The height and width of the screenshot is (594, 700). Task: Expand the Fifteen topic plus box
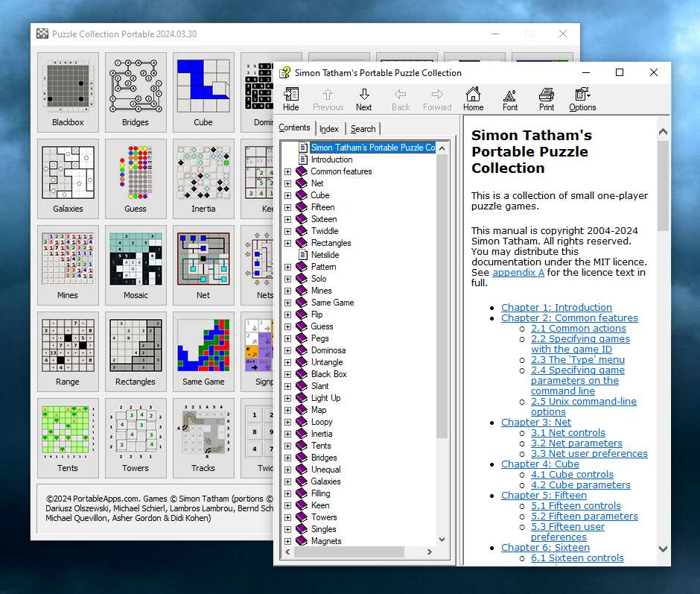pyautogui.click(x=287, y=207)
